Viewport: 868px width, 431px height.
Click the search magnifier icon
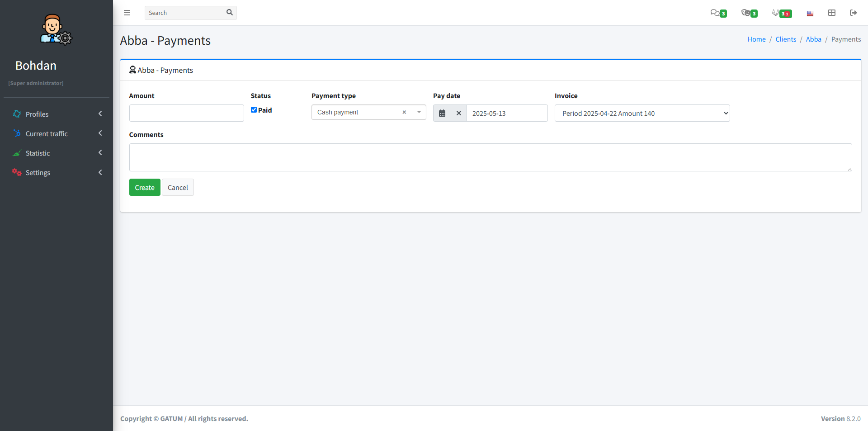(229, 13)
